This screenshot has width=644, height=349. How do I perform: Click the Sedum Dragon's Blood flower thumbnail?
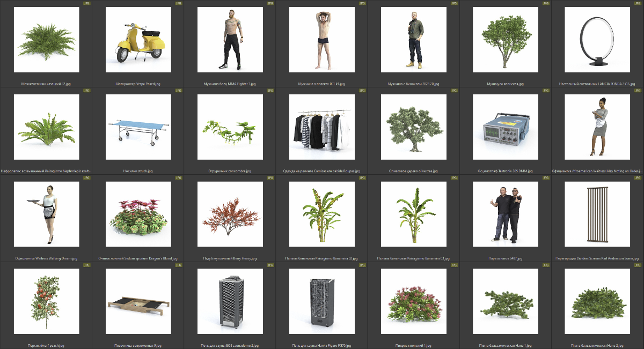coord(138,214)
